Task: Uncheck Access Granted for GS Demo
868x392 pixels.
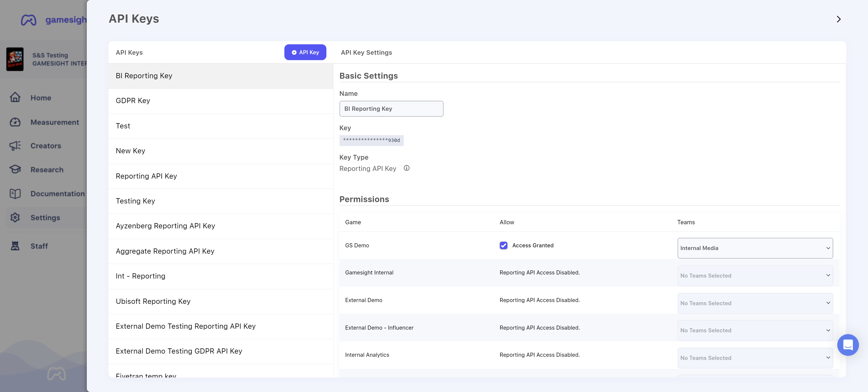Action: click(x=503, y=245)
